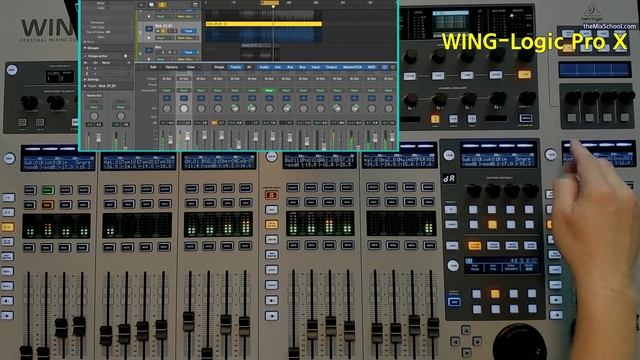
Task: Open the Edit menu in Logic mixer
Action: click(153, 67)
